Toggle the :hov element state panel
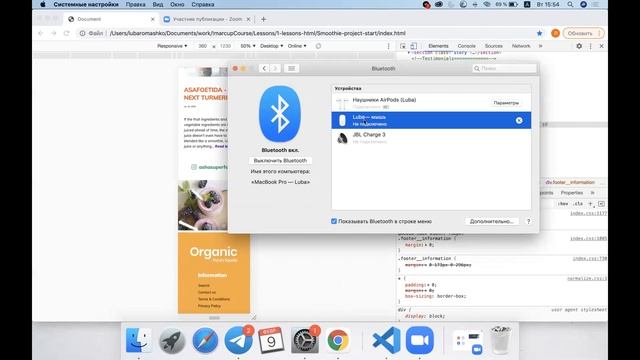Viewport: 640px width, 360px height. tap(563, 203)
